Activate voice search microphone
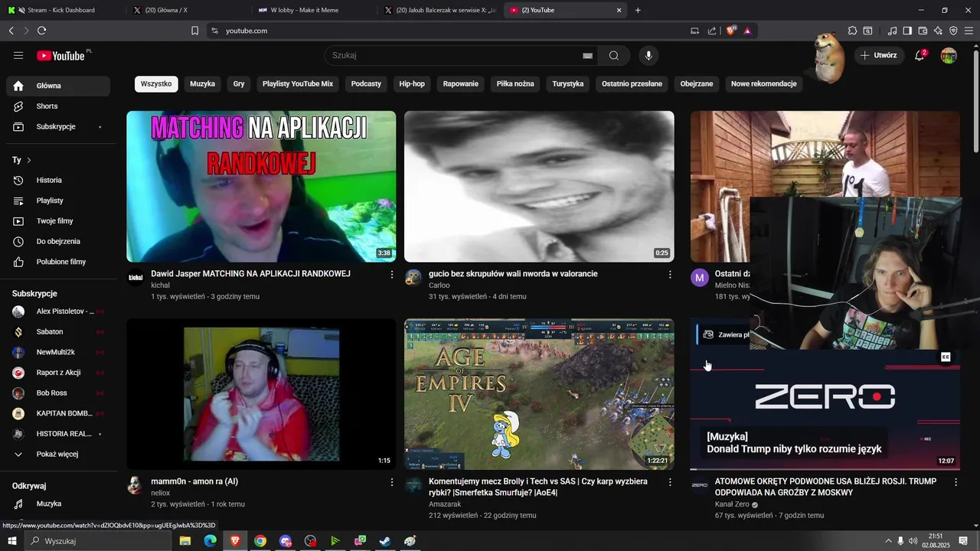 (648, 55)
